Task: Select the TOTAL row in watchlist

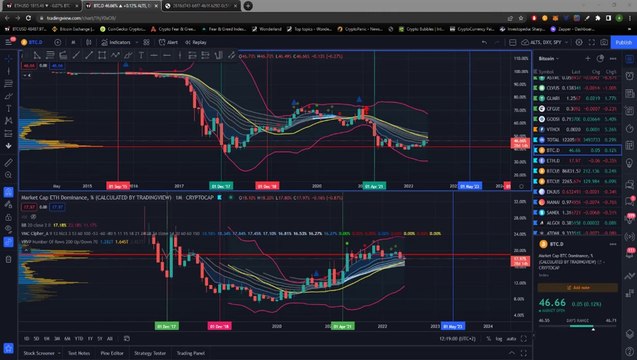Action: point(577,140)
